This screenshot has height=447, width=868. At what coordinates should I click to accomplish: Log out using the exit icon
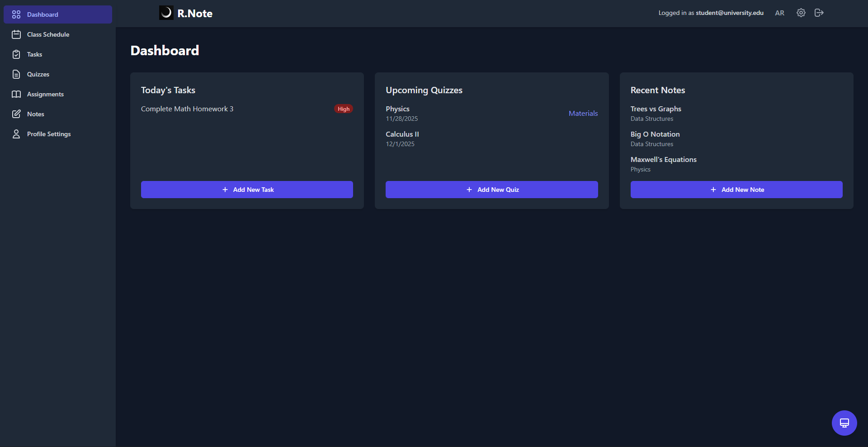[x=819, y=13]
